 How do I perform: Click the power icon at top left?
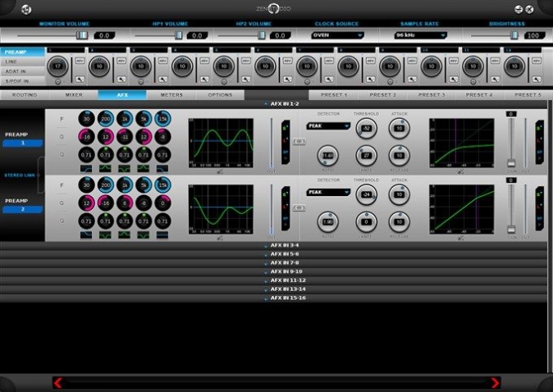[x=26, y=9]
